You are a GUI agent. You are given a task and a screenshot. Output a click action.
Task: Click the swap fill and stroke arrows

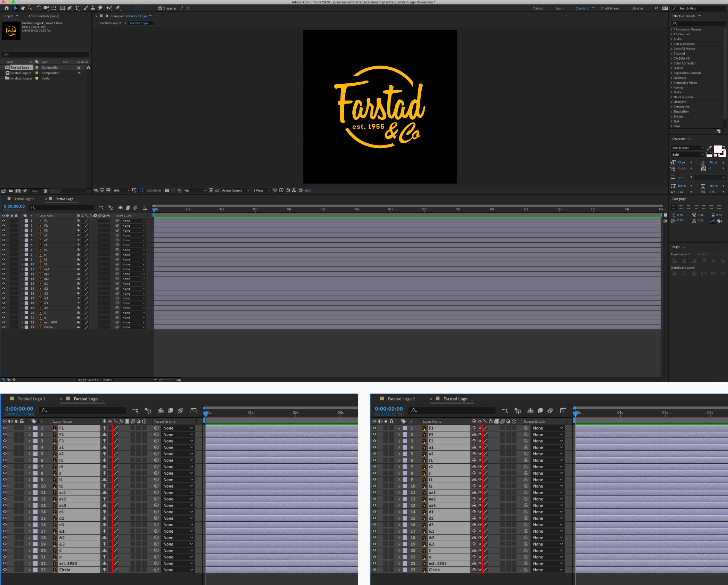tap(724, 147)
